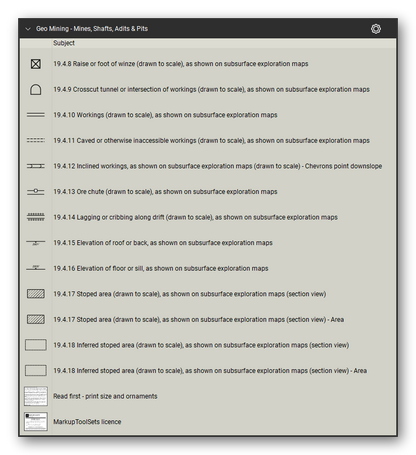416x455 pixels.
Task: Click the Subject column header
Action: coord(64,43)
